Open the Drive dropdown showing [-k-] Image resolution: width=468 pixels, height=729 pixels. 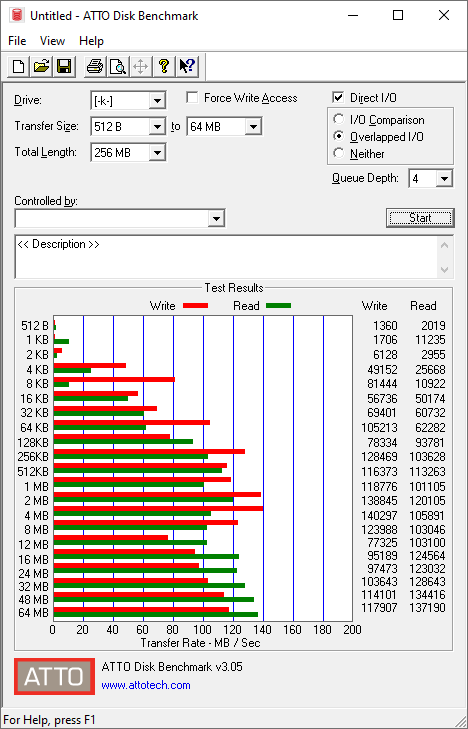(157, 100)
